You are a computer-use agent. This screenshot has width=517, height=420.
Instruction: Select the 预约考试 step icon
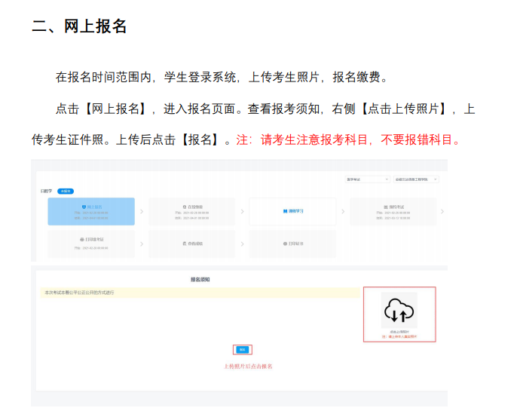[384, 206]
